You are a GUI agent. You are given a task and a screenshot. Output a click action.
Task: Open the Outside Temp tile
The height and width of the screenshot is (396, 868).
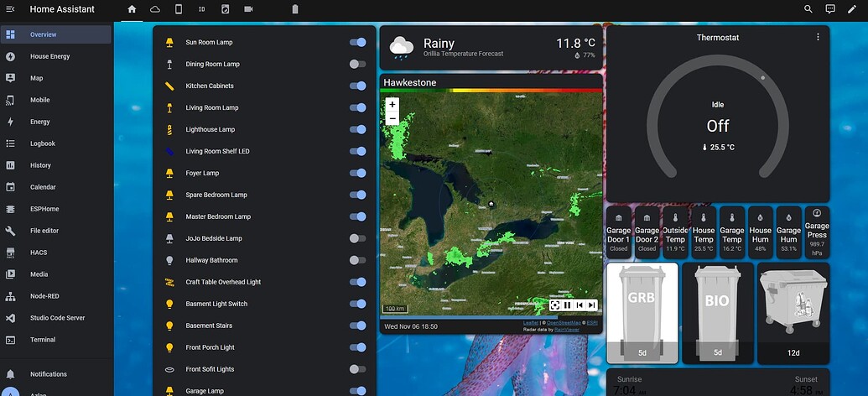(x=675, y=232)
